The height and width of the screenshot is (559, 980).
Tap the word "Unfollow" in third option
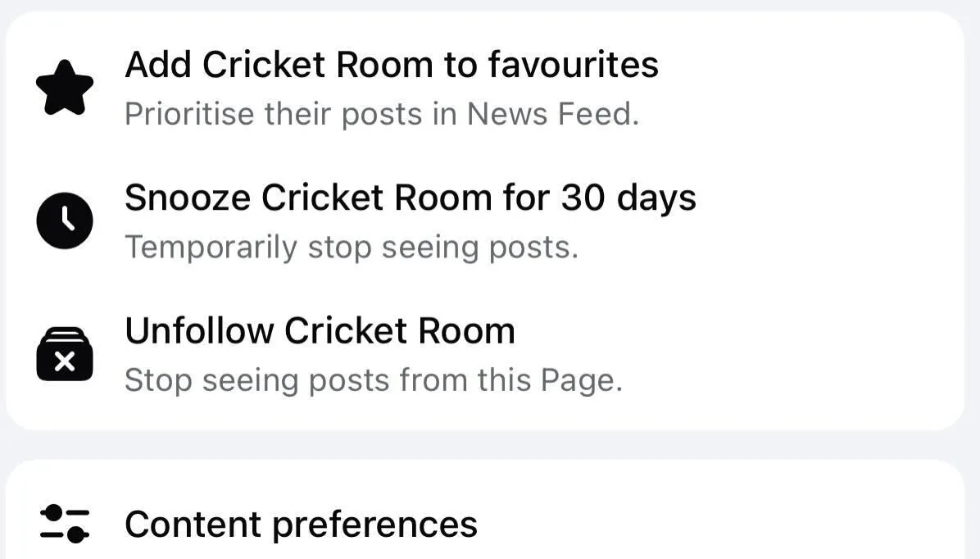tap(199, 331)
